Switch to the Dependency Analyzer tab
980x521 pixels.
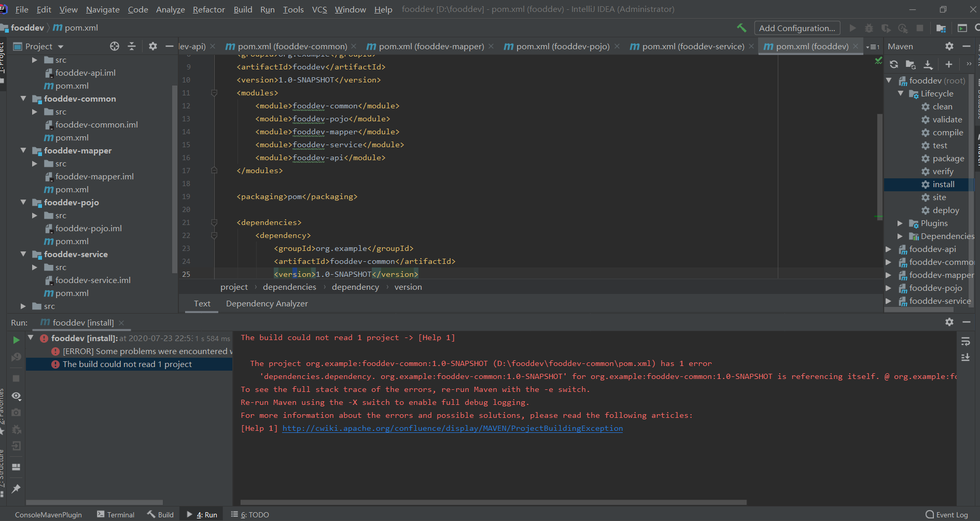pyautogui.click(x=267, y=303)
